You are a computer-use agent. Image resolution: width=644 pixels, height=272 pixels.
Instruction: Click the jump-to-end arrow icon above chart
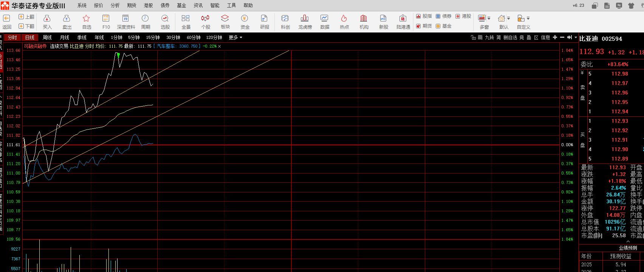[569, 37]
